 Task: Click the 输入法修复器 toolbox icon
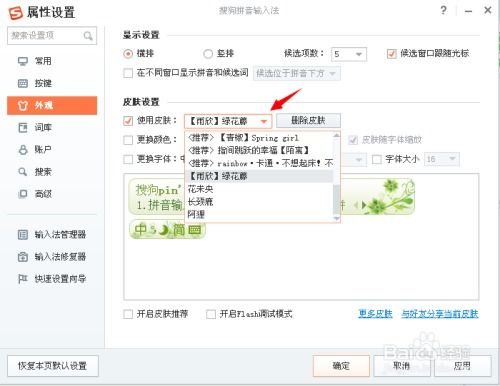point(23,257)
